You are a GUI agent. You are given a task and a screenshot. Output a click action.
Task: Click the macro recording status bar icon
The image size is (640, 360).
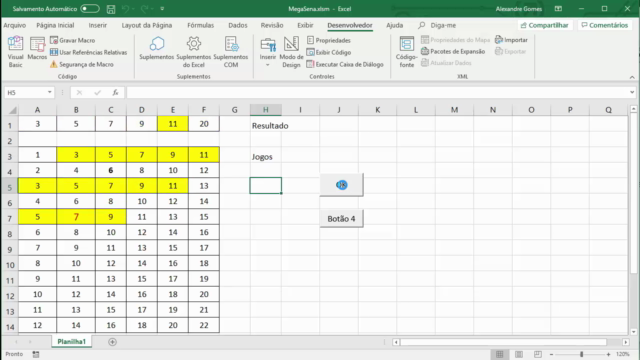36,354
